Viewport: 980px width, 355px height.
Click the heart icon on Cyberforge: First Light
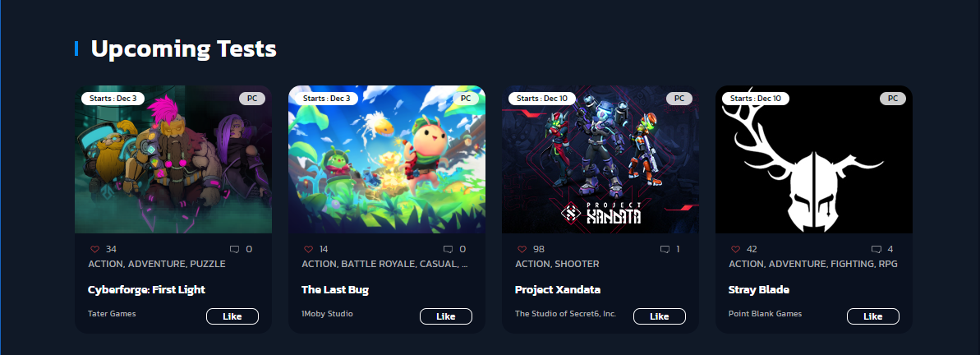point(94,249)
